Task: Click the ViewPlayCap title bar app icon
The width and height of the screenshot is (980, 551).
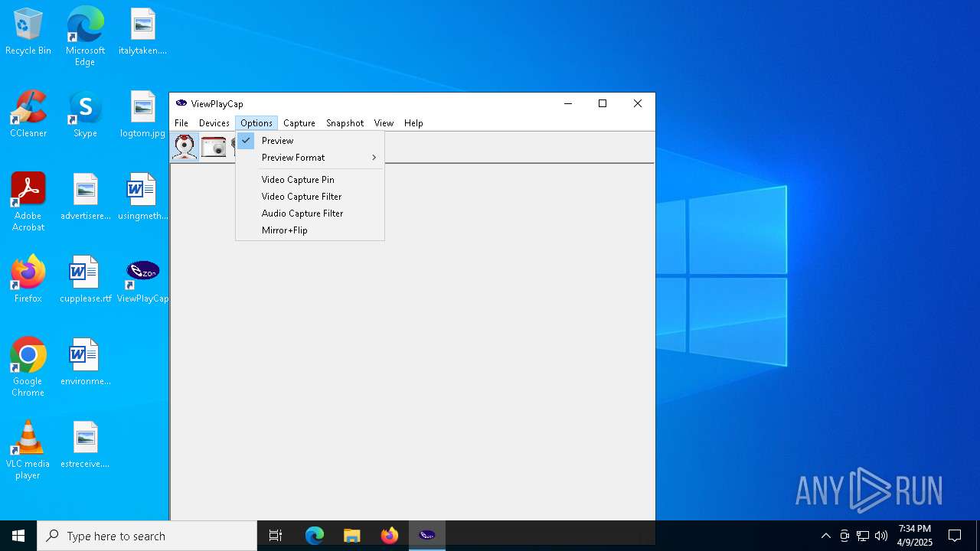Action: tap(181, 103)
